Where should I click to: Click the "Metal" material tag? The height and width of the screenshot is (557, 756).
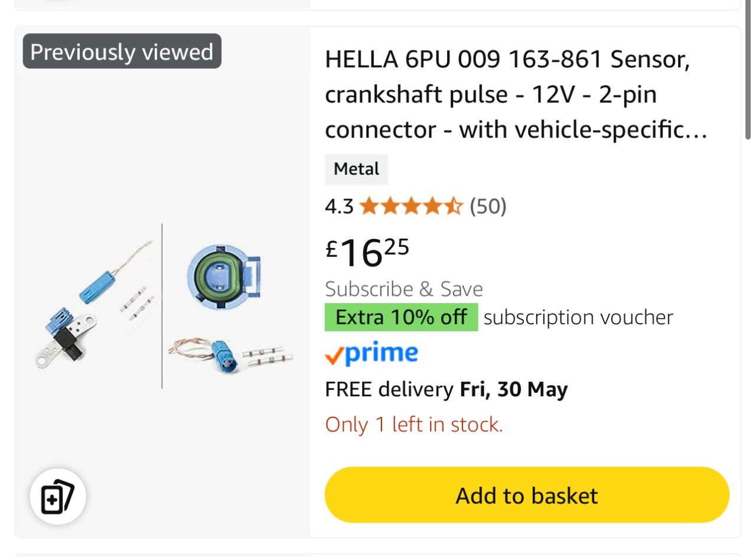356,170
